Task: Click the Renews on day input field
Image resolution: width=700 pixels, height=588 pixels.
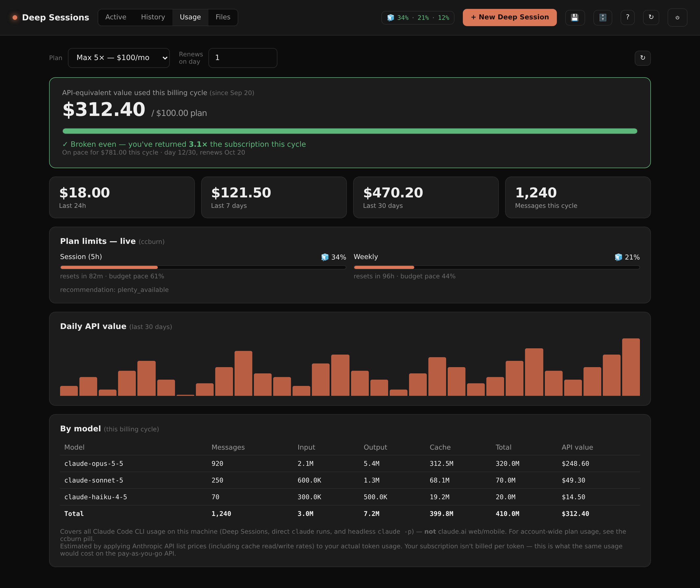Action: 242,58
